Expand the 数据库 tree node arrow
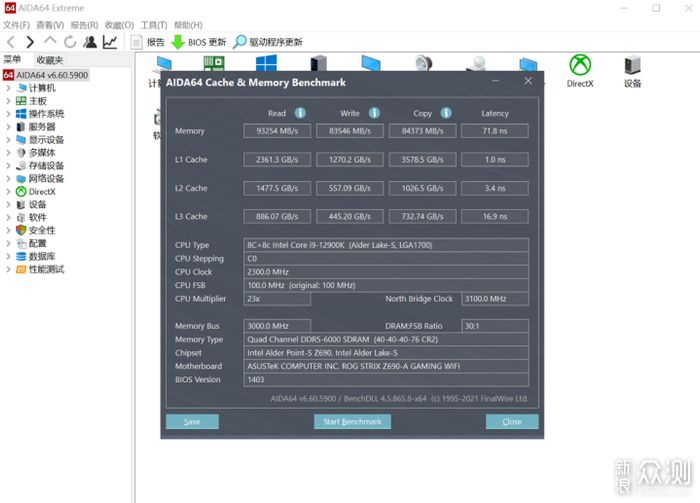Image resolution: width=700 pixels, height=503 pixels. [x=8, y=256]
